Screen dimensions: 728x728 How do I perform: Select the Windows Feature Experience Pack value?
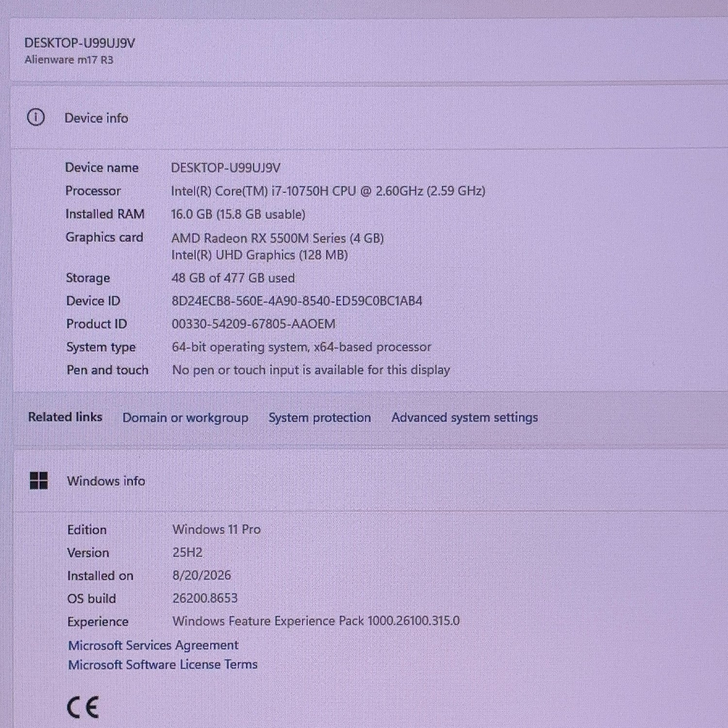pyautogui.click(x=316, y=621)
